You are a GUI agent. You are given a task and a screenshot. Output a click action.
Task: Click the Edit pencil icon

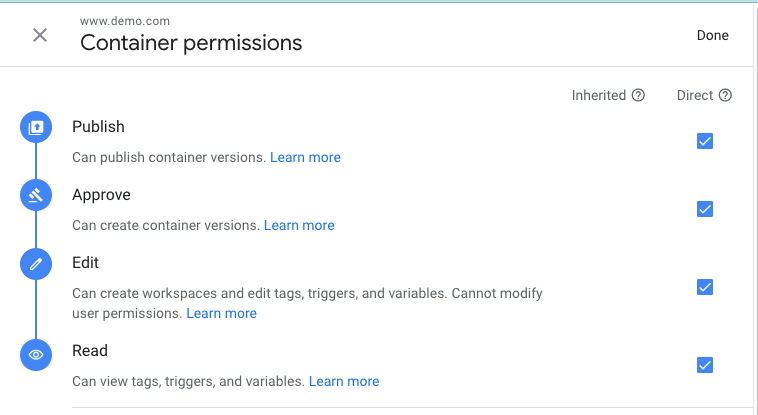coord(36,264)
